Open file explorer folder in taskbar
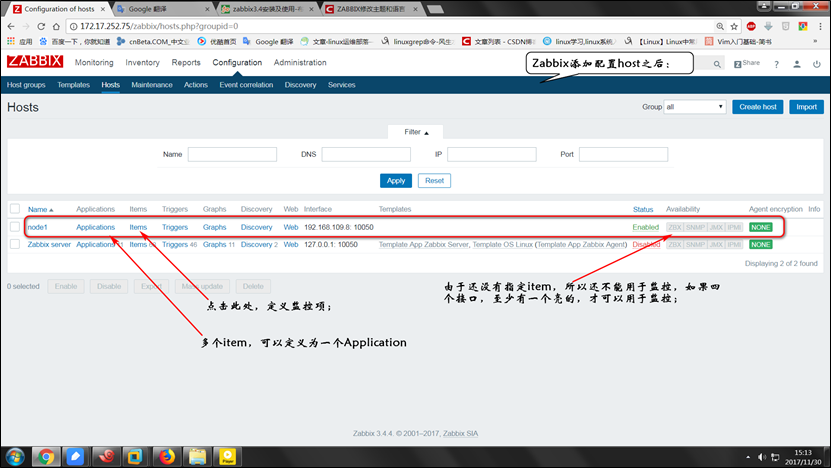831x468 pixels. tap(197, 456)
